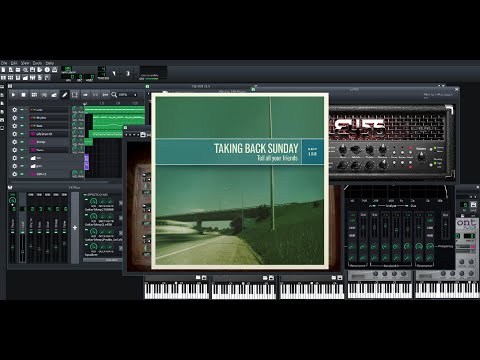Click the Taking Back Sunday album cover
Image resolution: width=480 pixels, height=360 pixels.
pyautogui.click(x=240, y=181)
